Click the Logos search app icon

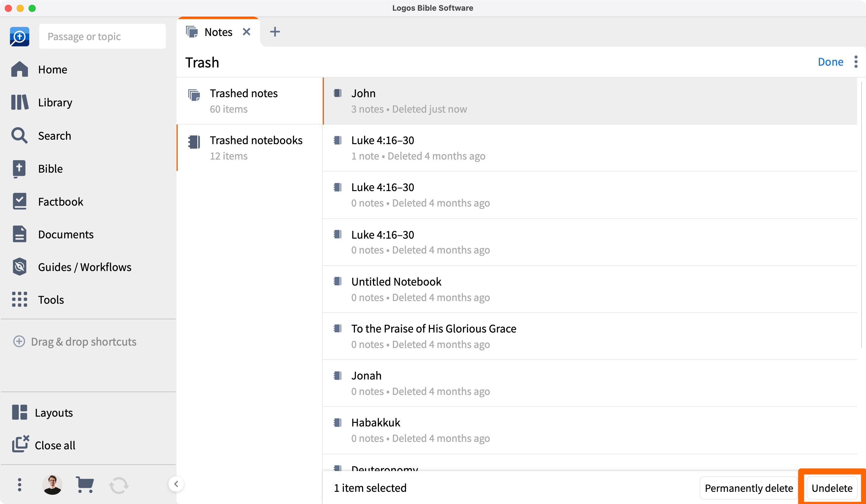pos(20,37)
